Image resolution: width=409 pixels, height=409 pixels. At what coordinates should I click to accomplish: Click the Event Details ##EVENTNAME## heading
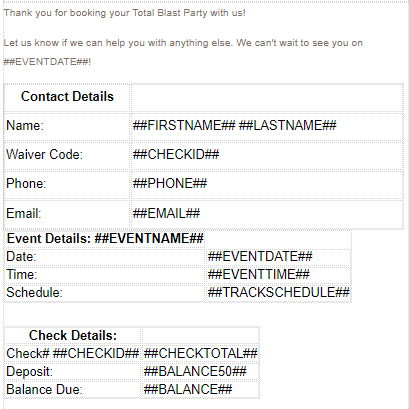click(x=105, y=239)
